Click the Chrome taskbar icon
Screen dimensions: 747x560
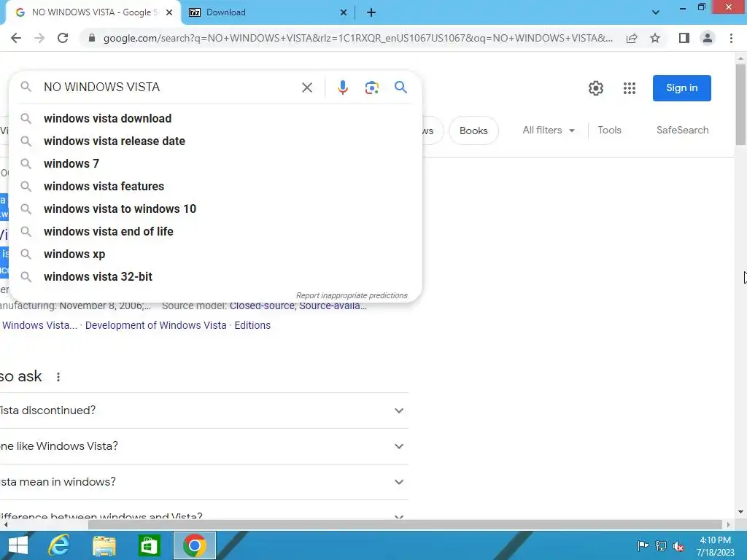[194, 545]
